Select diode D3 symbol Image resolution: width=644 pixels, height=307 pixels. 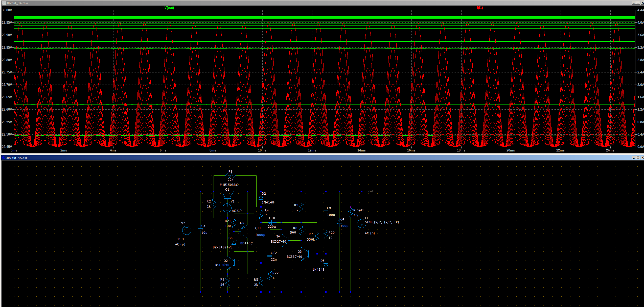tap(326, 265)
